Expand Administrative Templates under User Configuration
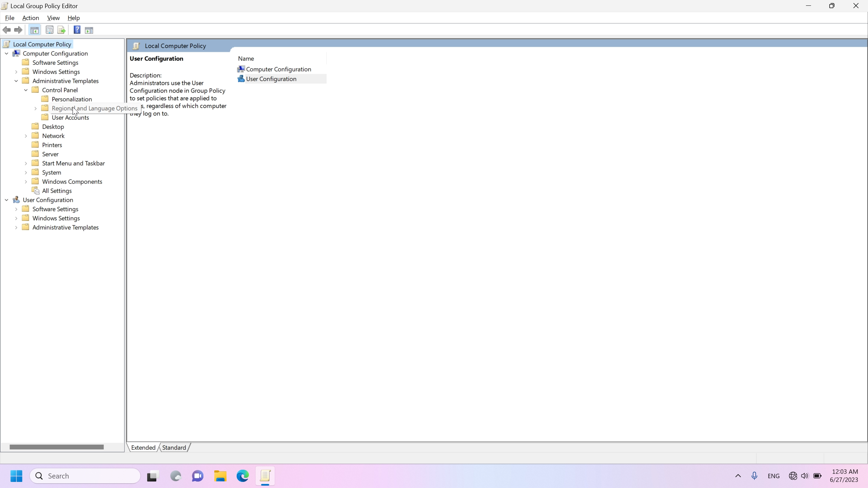Image resolution: width=868 pixels, height=488 pixels. [x=16, y=227]
